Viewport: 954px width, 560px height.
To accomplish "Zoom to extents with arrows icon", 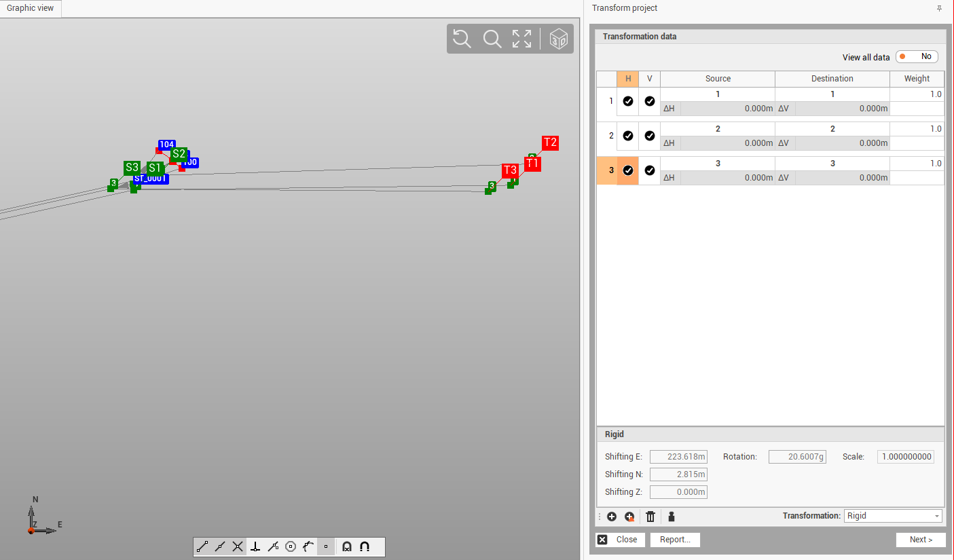I will [x=521, y=39].
